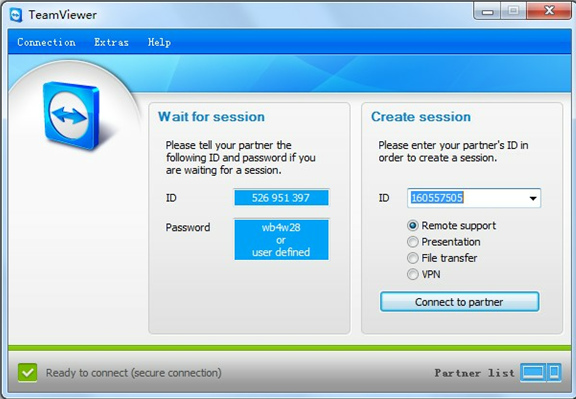
Task: Click the Wait for session heading
Action: click(x=211, y=117)
